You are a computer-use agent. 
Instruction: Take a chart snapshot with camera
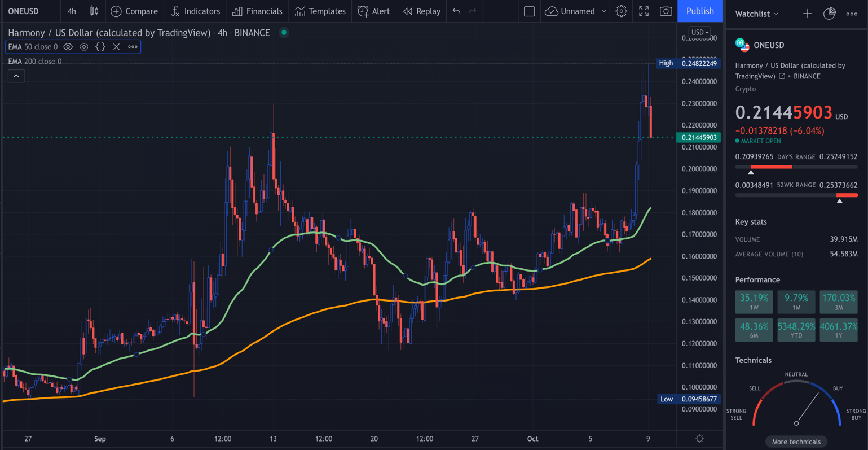click(x=666, y=11)
